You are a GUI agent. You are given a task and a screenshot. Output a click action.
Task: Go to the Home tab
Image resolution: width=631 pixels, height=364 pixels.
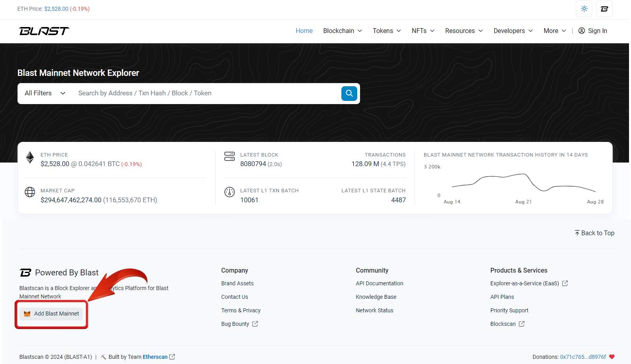pyautogui.click(x=304, y=31)
